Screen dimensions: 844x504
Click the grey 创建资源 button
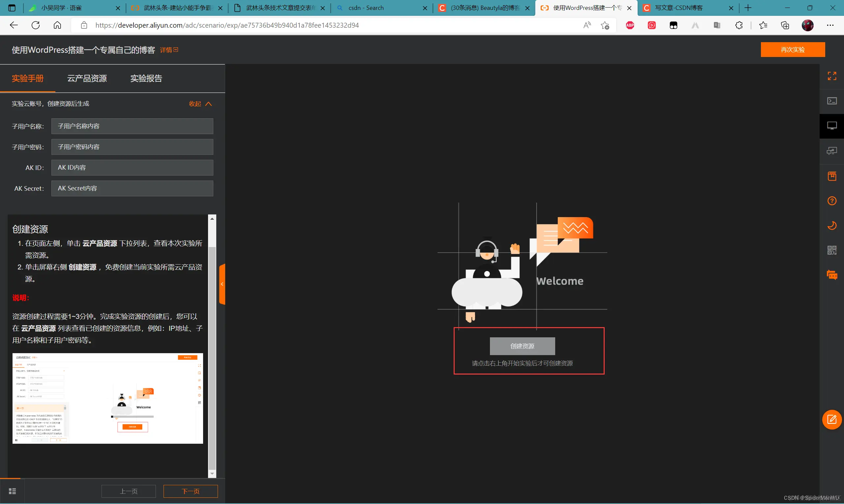pos(522,346)
